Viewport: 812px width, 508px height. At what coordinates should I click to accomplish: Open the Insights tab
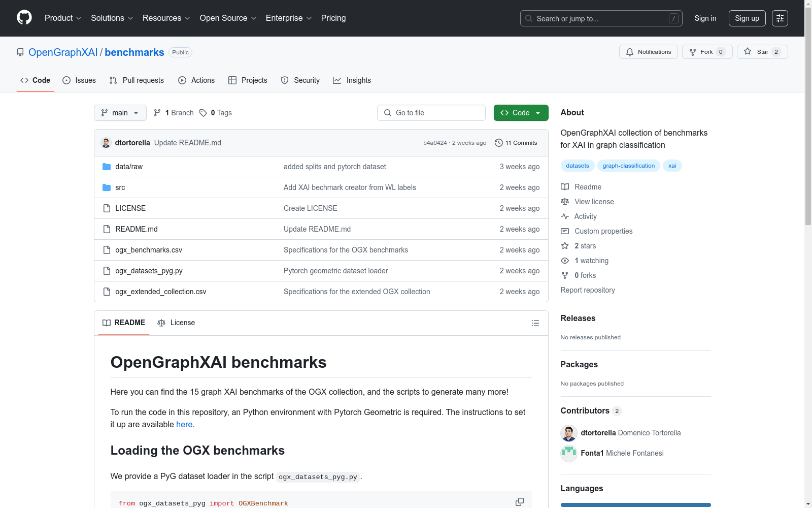pos(352,80)
